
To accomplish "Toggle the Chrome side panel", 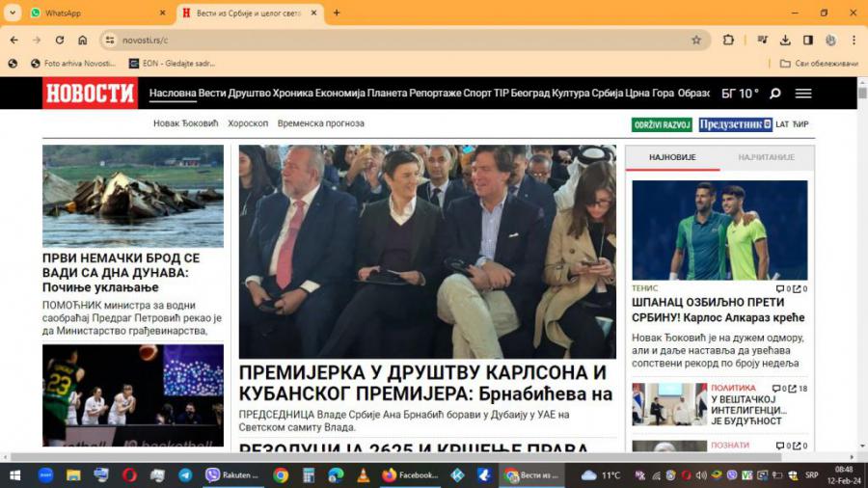I will pos(808,40).
